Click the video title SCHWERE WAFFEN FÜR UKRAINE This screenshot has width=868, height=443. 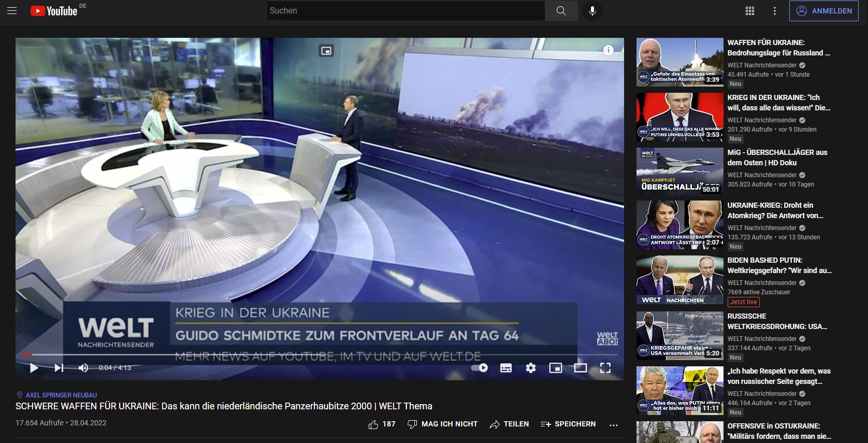pyautogui.click(x=224, y=406)
